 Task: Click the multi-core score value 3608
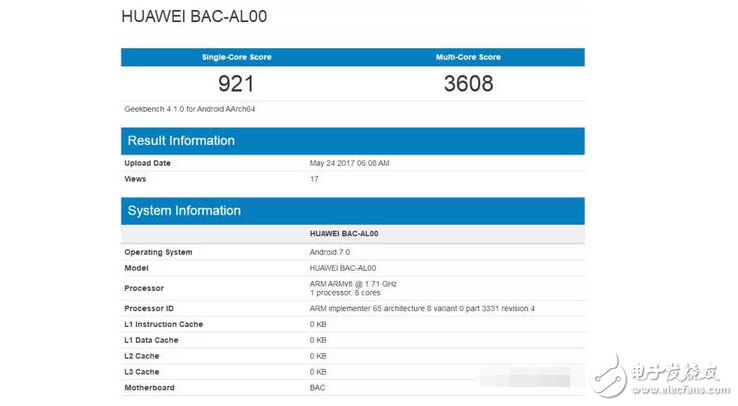pos(468,83)
